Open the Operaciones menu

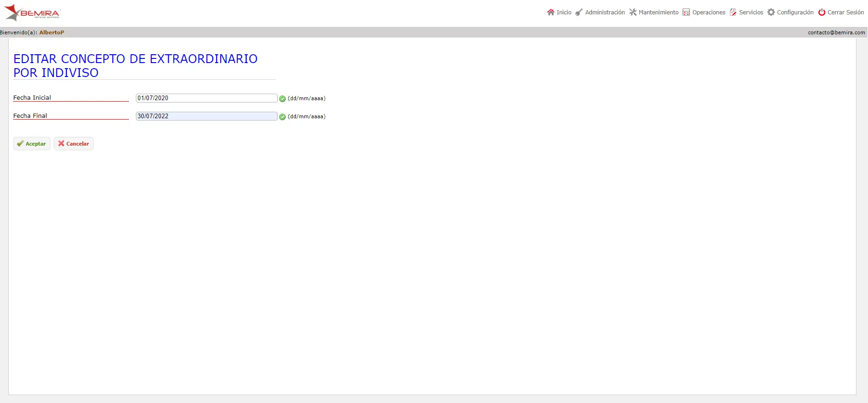point(708,13)
